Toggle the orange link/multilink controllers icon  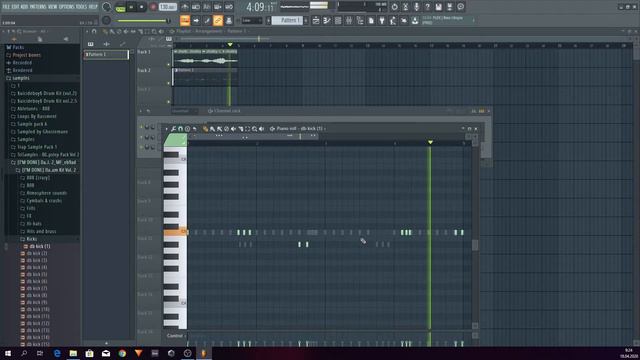218,20
